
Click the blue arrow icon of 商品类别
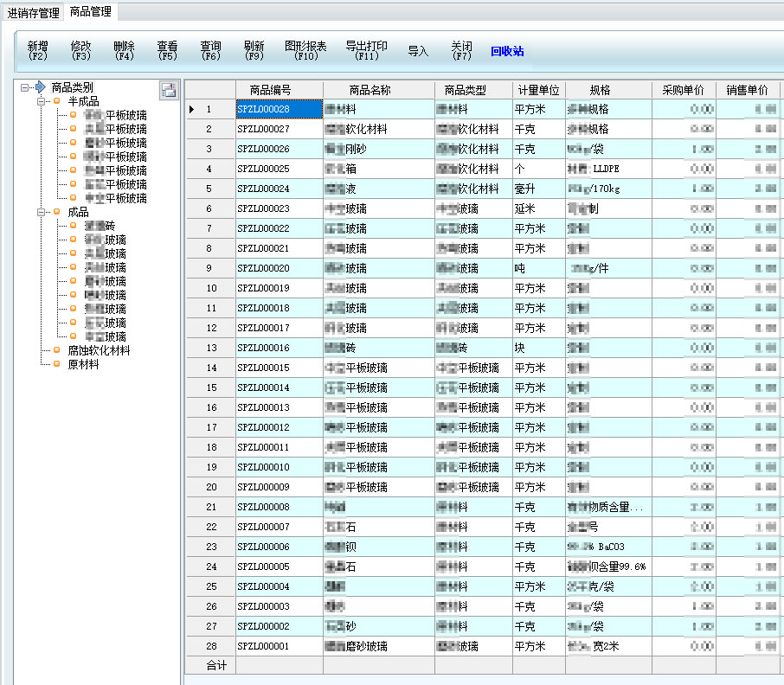point(40,87)
